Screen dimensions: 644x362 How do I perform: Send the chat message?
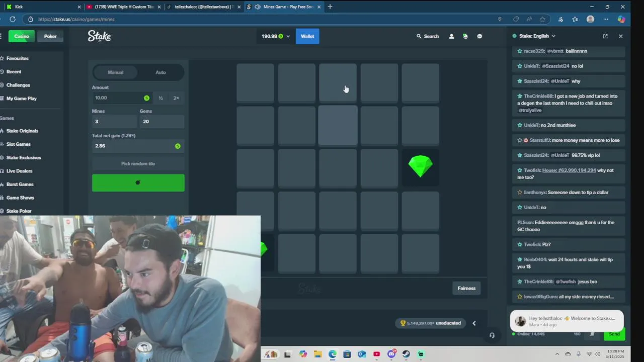(614, 334)
